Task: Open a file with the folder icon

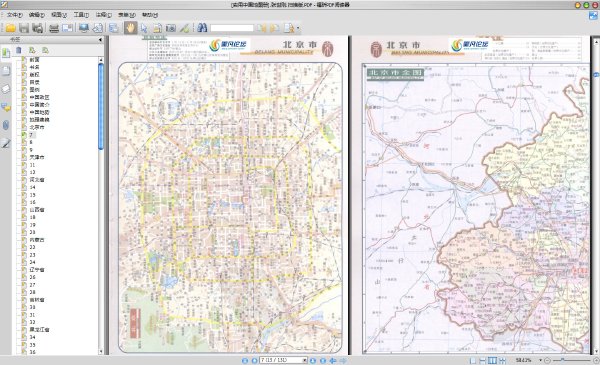Action: tap(10, 28)
